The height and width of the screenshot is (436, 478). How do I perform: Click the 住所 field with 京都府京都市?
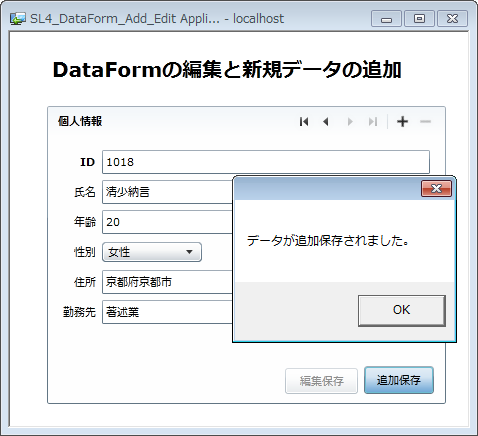pos(167,282)
